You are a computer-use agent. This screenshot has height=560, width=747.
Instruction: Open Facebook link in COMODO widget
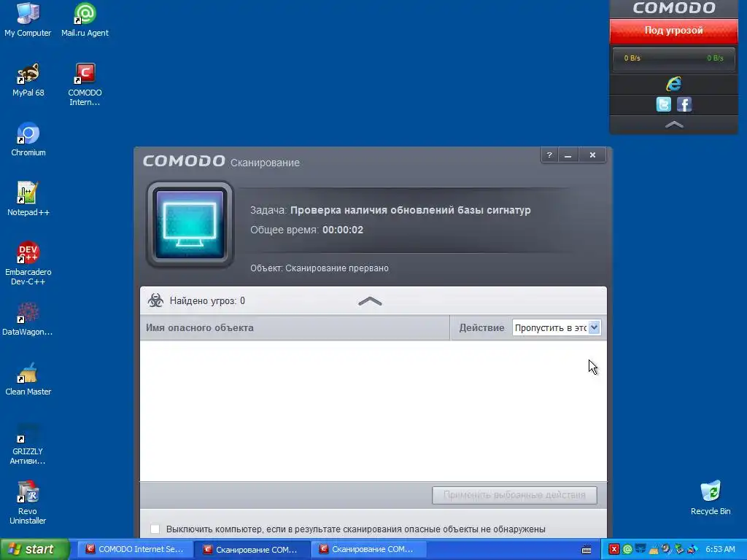click(684, 104)
